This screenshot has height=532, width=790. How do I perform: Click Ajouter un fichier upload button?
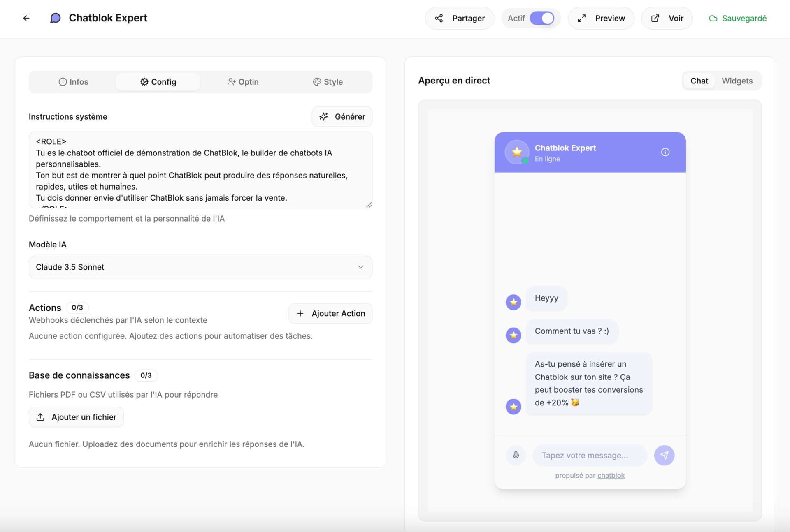[x=76, y=417]
